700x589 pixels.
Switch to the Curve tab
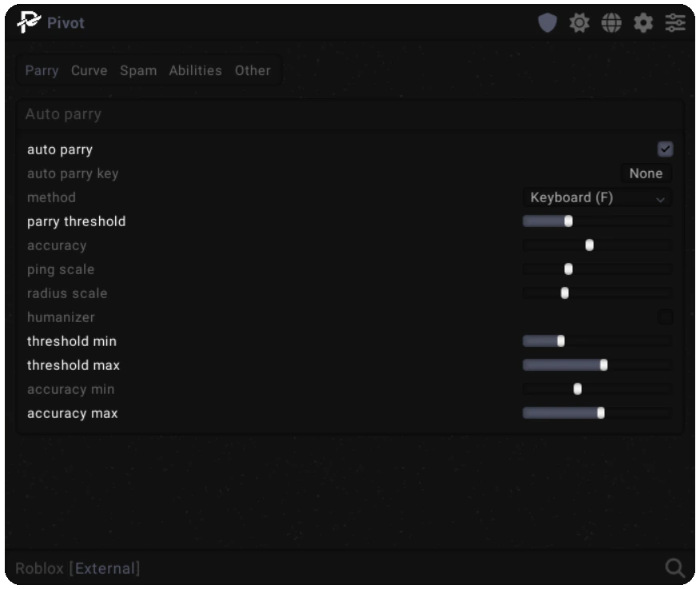click(89, 70)
